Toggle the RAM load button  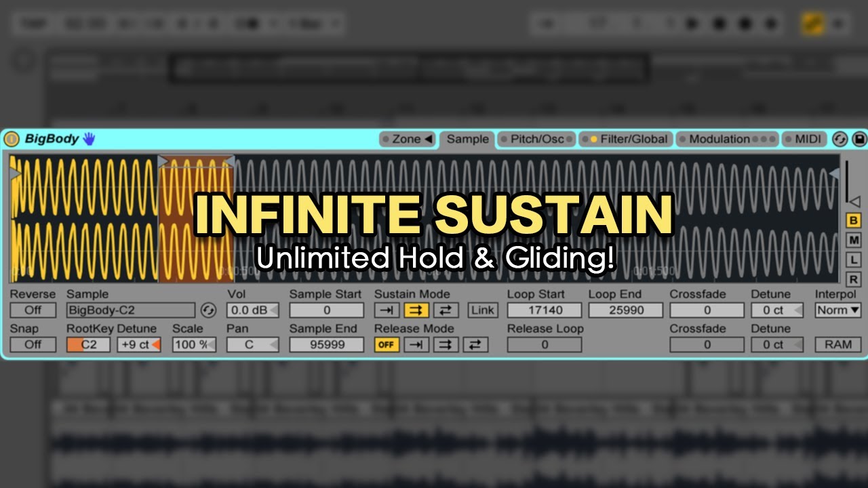pos(837,344)
